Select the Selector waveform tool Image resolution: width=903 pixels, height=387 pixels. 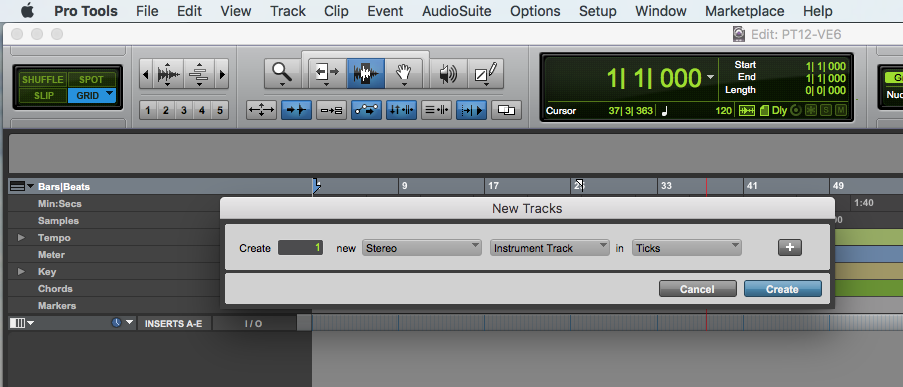click(x=365, y=73)
